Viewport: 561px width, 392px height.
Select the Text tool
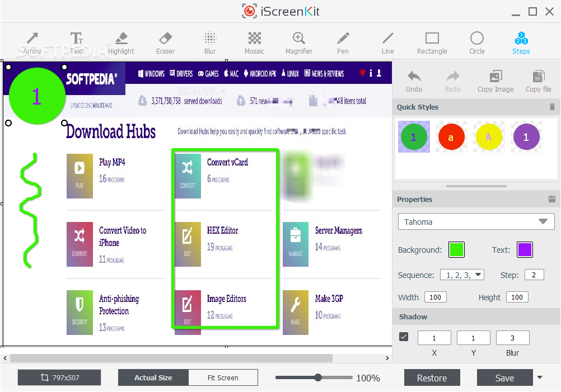coord(77,42)
